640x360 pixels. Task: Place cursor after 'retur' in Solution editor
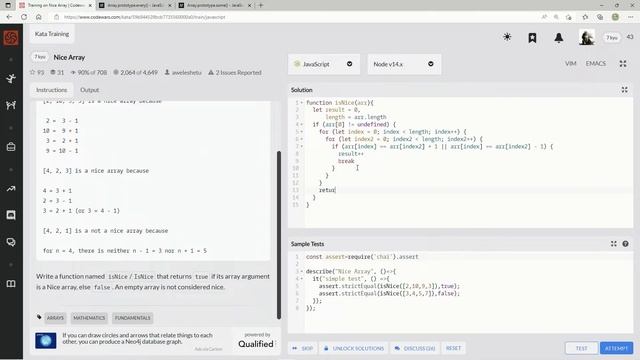[x=336, y=190]
